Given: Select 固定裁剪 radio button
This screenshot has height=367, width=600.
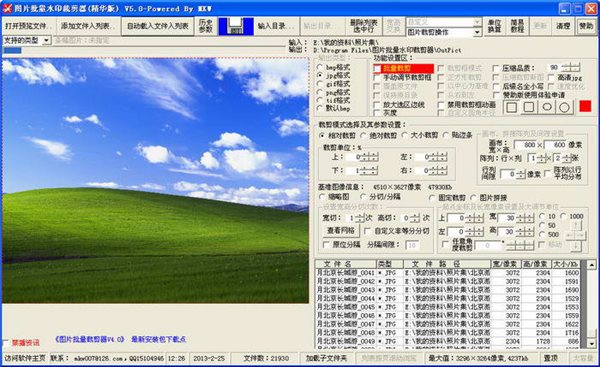Looking at the screenshot, I should tap(432, 198).
